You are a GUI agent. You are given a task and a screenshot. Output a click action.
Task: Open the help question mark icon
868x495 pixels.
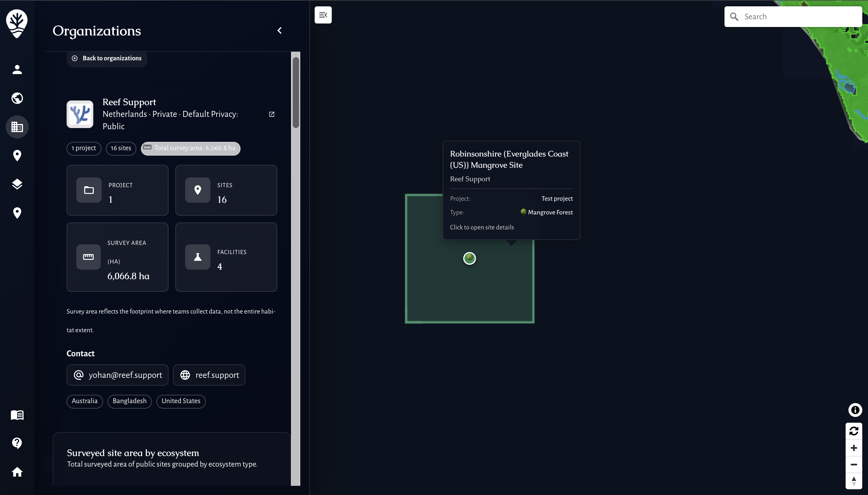pyautogui.click(x=17, y=443)
